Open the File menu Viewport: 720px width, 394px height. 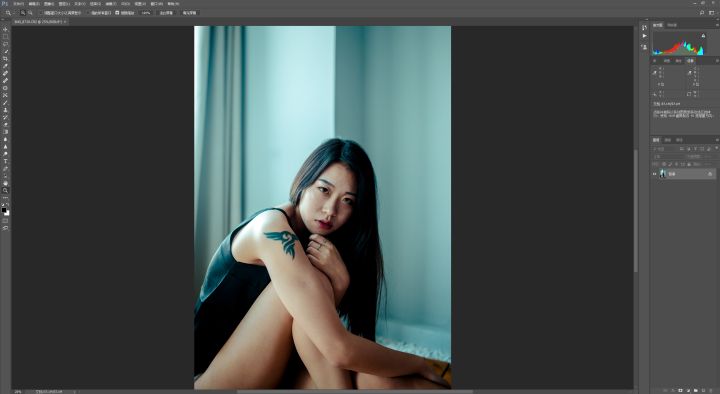pyautogui.click(x=18, y=4)
